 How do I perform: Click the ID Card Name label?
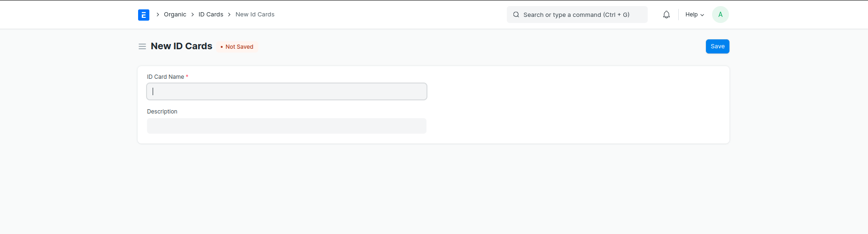165,77
